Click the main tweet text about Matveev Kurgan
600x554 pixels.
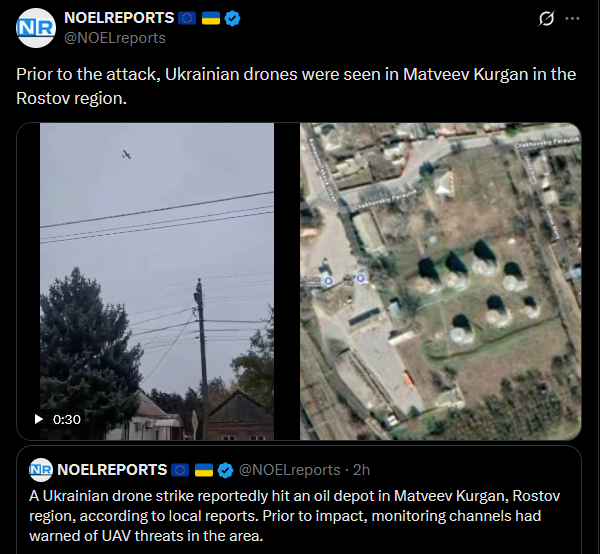296,86
